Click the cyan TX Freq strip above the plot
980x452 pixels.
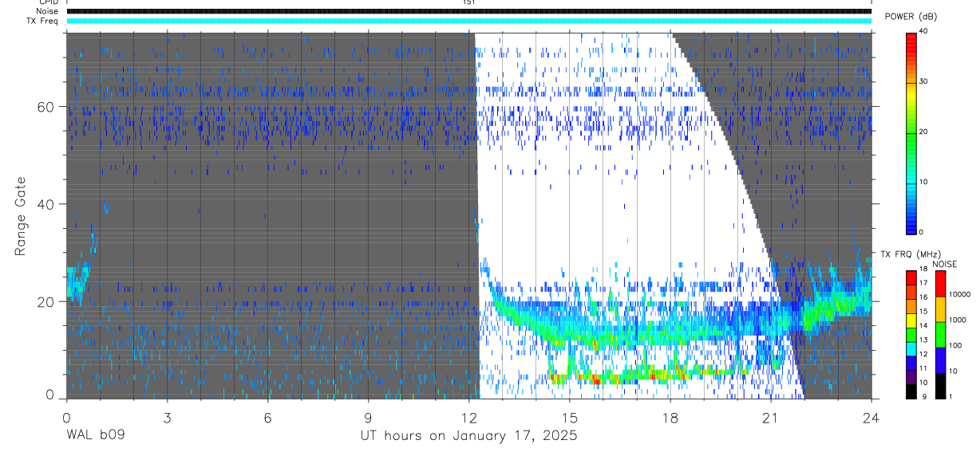pyautogui.click(x=468, y=21)
